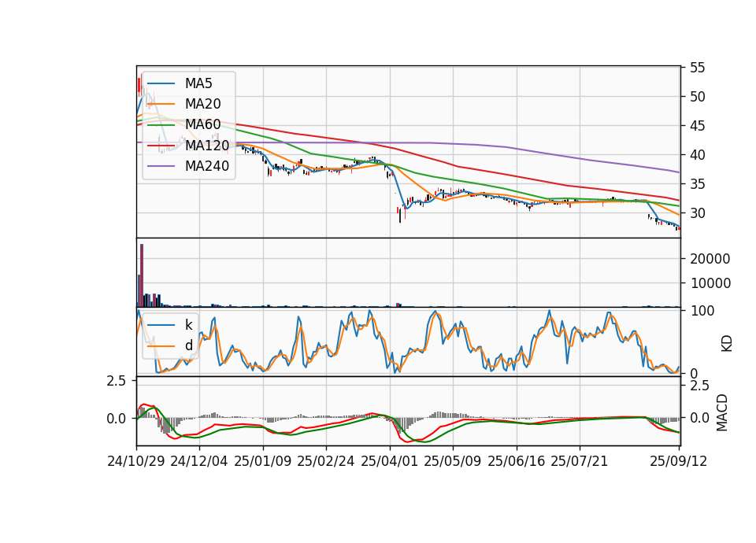Click the left MACD axis value 2.5
Screen dimensions: 756x543
click(117, 381)
